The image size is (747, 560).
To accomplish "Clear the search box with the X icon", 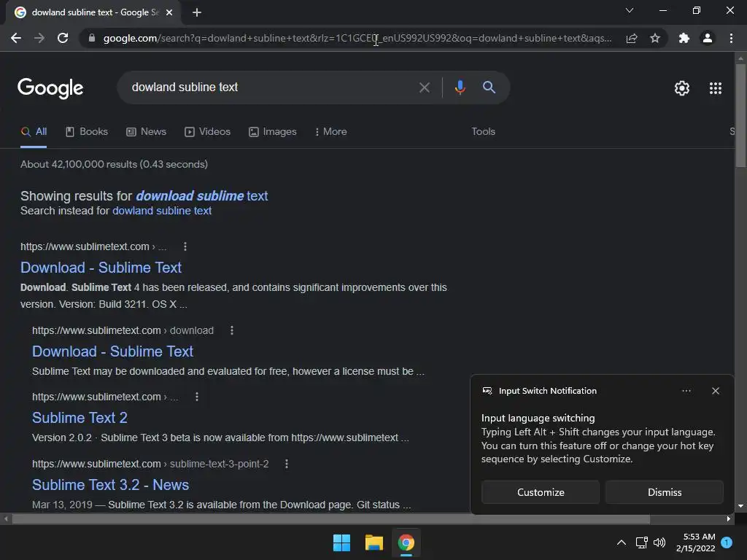I will tap(424, 87).
